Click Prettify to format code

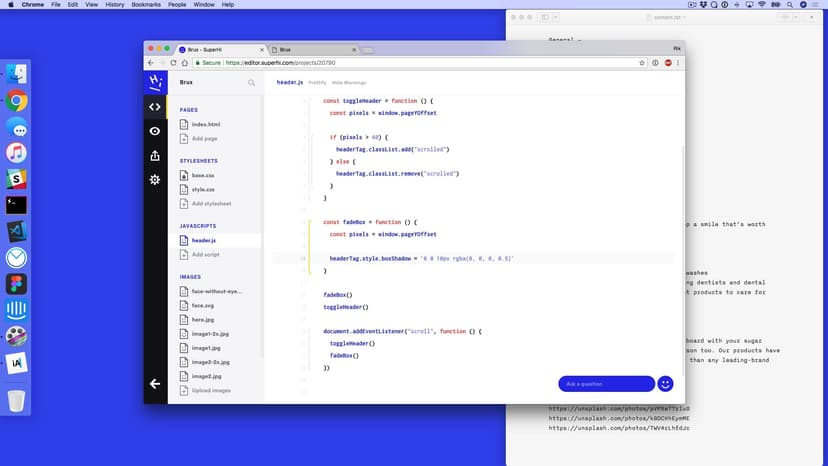[317, 82]
